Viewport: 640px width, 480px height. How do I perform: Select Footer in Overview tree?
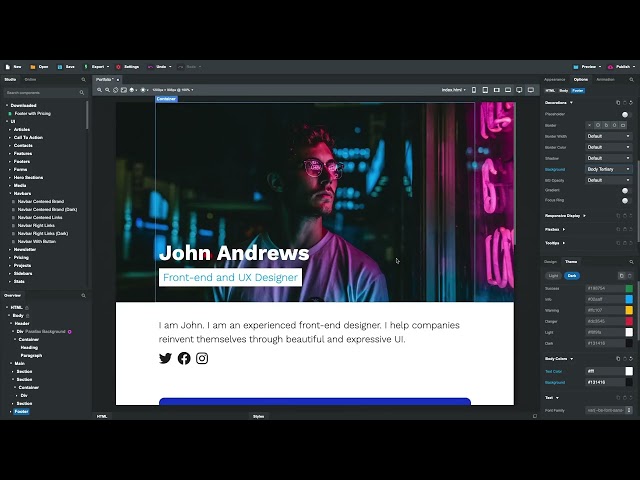(x=22, y=412)
